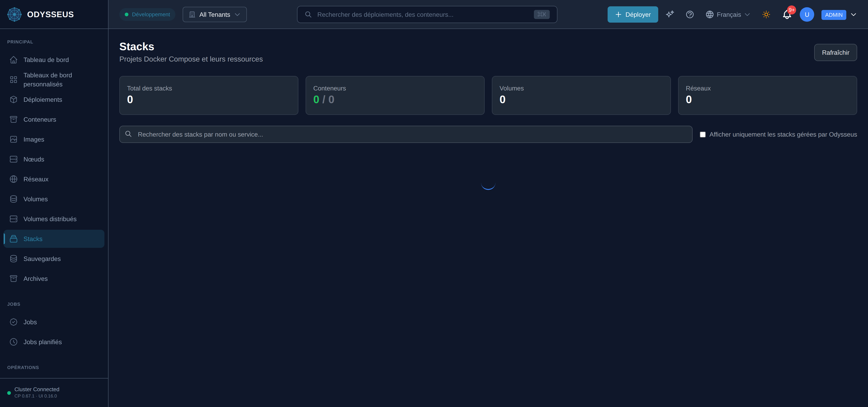Viewport: 868px width, 407px height.
Task: Toggle light theme with sun icon
Action: 766,14
